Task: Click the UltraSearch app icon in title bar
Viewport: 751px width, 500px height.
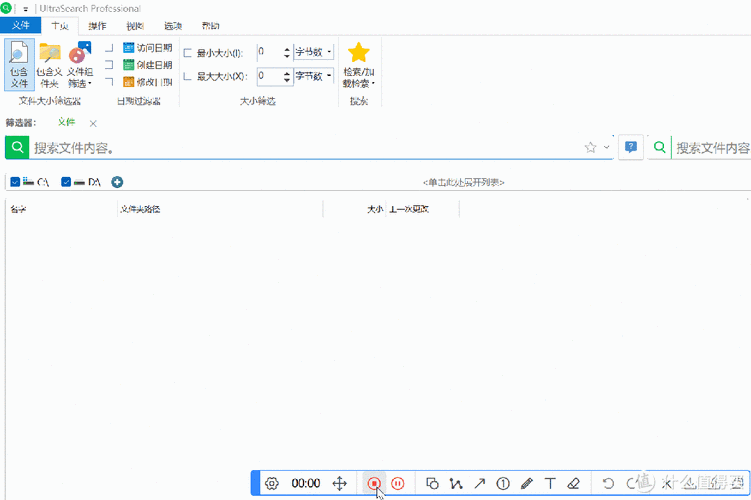Action: (x=6, y=8)
